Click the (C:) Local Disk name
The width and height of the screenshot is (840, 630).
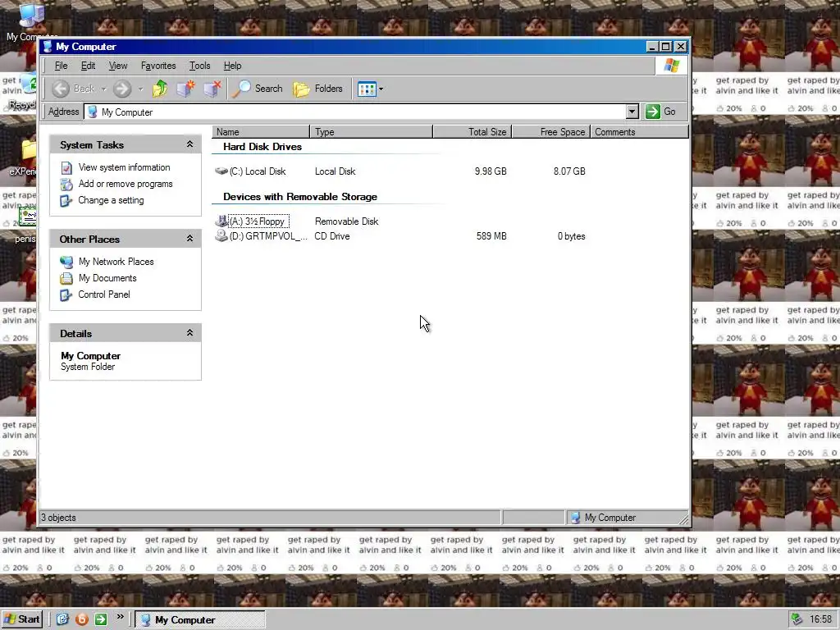258,171
